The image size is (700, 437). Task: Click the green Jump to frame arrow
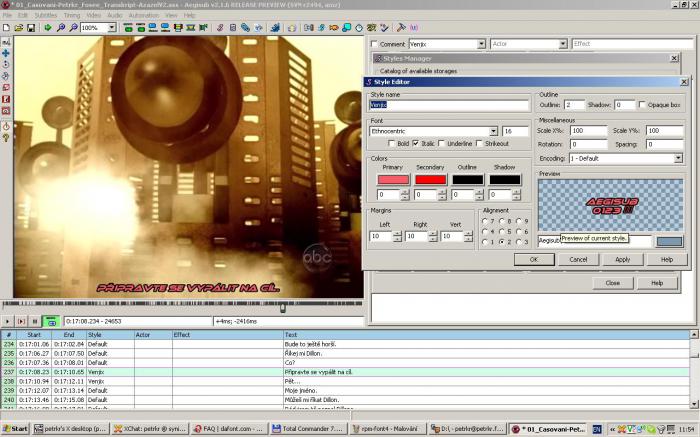(x=48, y=28)
